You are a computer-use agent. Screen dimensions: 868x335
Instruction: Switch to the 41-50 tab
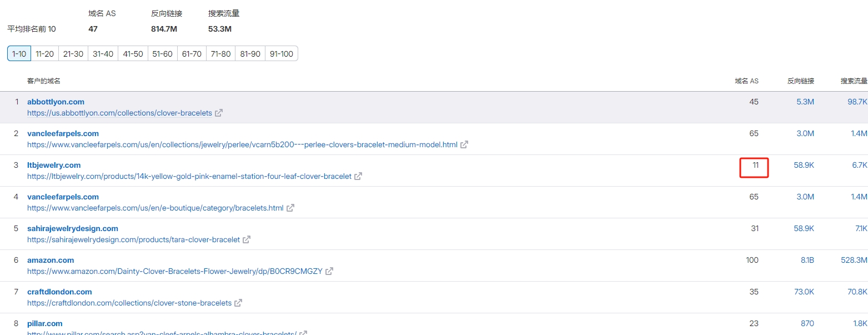coord(133,53)
